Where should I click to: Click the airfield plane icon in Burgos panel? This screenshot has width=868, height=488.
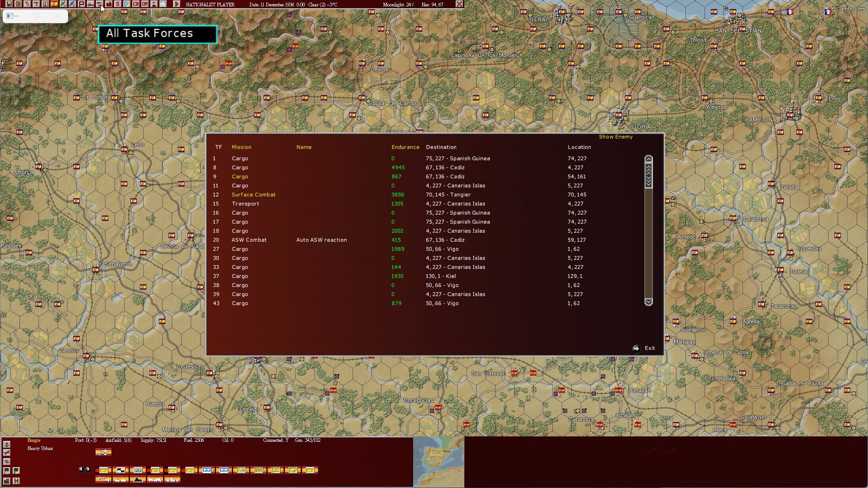point(7,453)
